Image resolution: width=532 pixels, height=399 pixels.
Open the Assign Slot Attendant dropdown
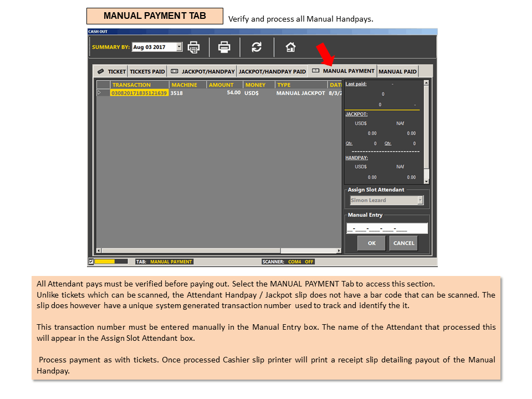tap(420, 200)
